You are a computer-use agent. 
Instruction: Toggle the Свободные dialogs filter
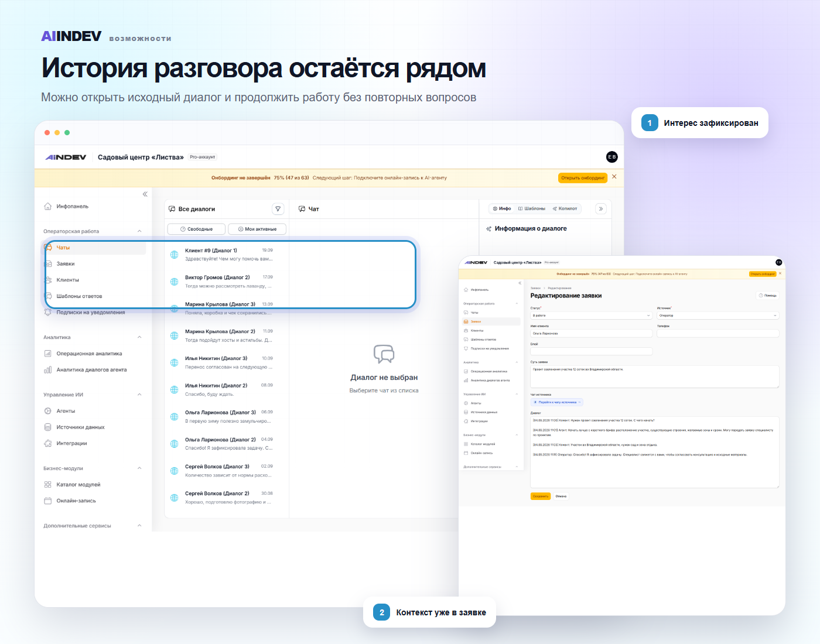click(197, 229)
